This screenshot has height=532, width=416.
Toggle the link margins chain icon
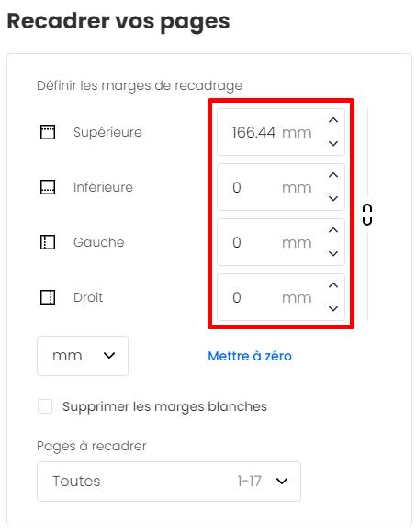367,215
